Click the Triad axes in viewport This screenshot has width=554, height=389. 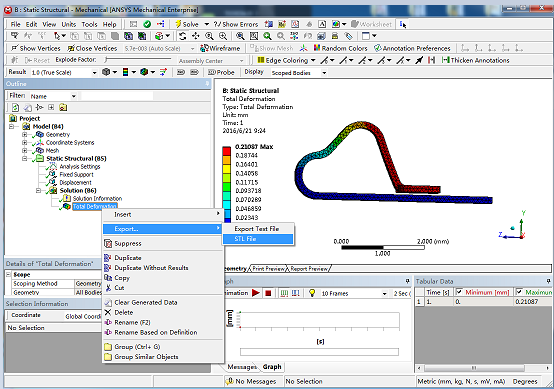coord(513,226)
